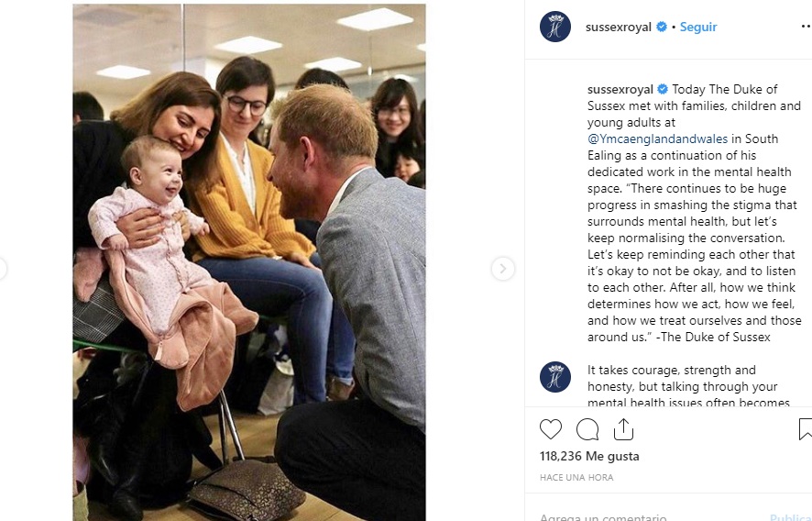The image size is (812, 521).
Task: Click the sussexroyal username in the caption
Action: (x=620, y=90)
